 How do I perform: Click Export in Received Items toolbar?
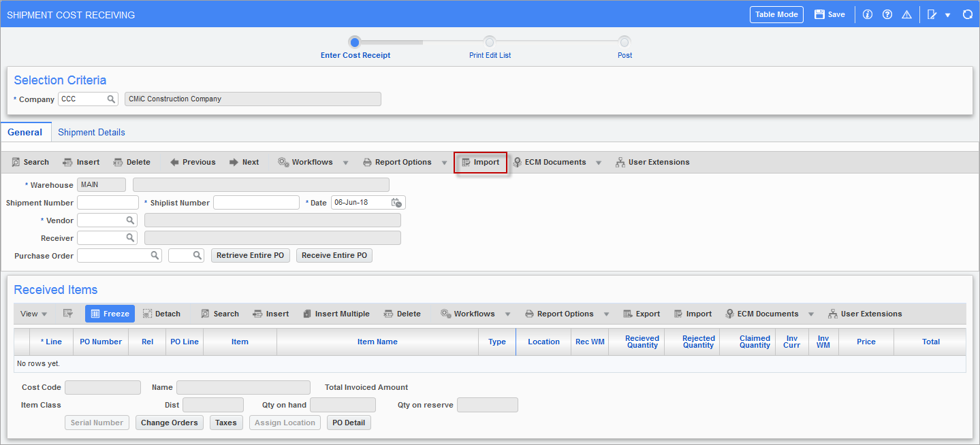[x=642, y=314]
